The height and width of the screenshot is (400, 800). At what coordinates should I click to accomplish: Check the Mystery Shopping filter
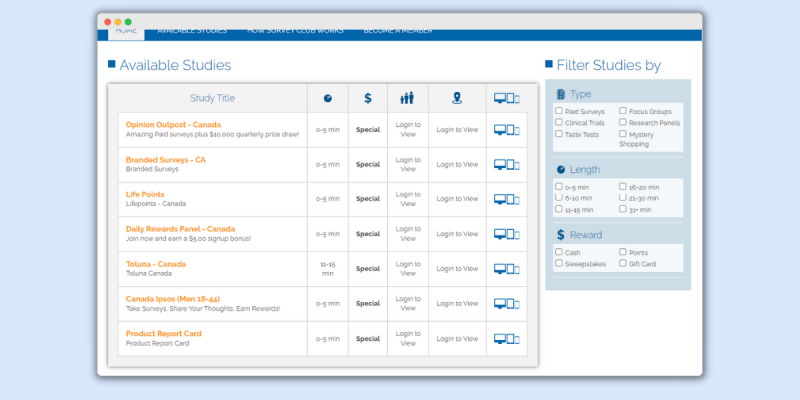[623, 134]
